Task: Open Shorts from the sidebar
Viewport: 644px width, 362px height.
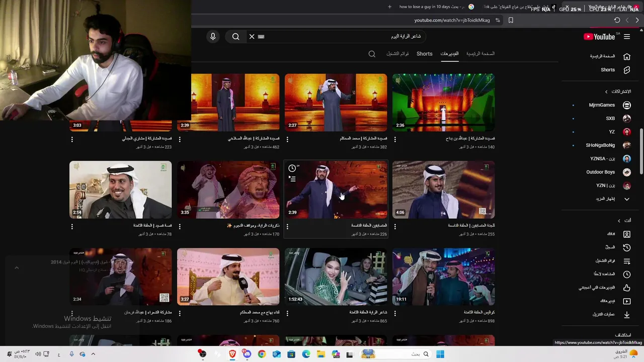Action: coord(627,70)
